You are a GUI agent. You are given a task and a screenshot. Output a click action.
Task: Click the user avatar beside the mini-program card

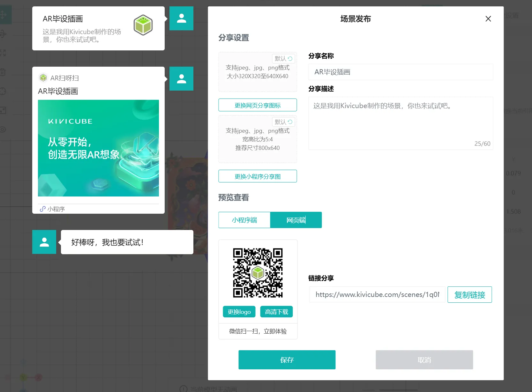[181, 79]
